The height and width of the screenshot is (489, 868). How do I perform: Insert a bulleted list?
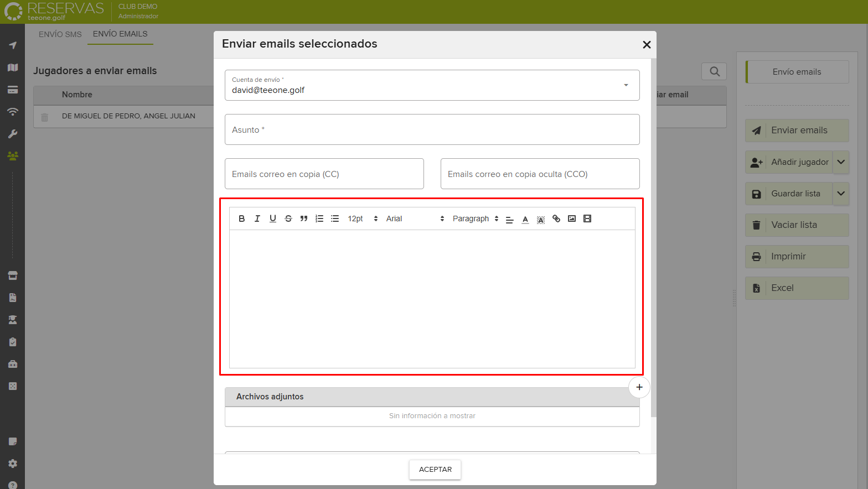[335, 219]
